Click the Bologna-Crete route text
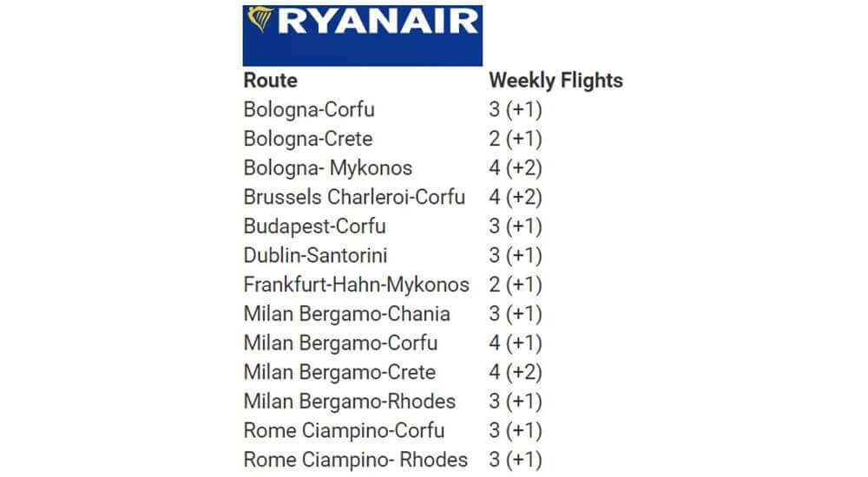 [308, 139]
